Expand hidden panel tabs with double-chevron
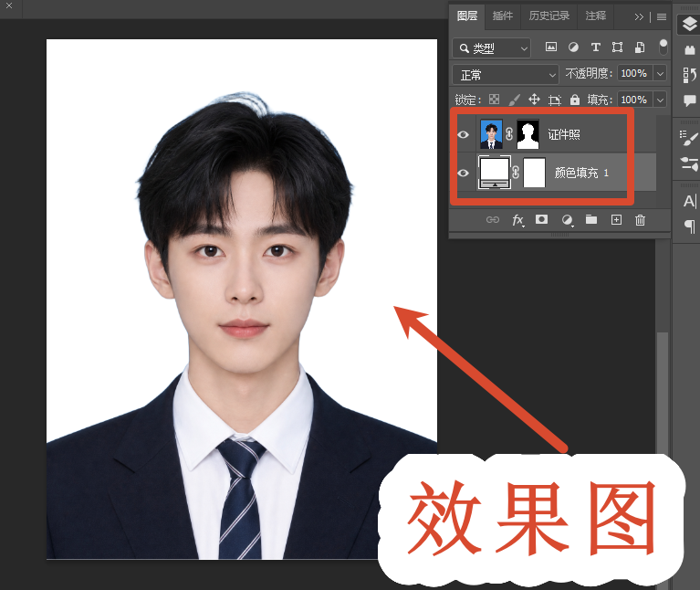This screenshot has width=700, height=590. click(x=639, y=17)
